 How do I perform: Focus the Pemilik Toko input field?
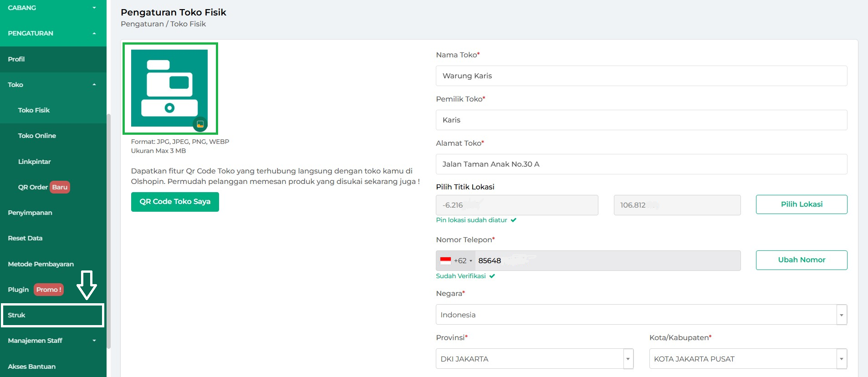pyautogui.click(x=641, y=120)
